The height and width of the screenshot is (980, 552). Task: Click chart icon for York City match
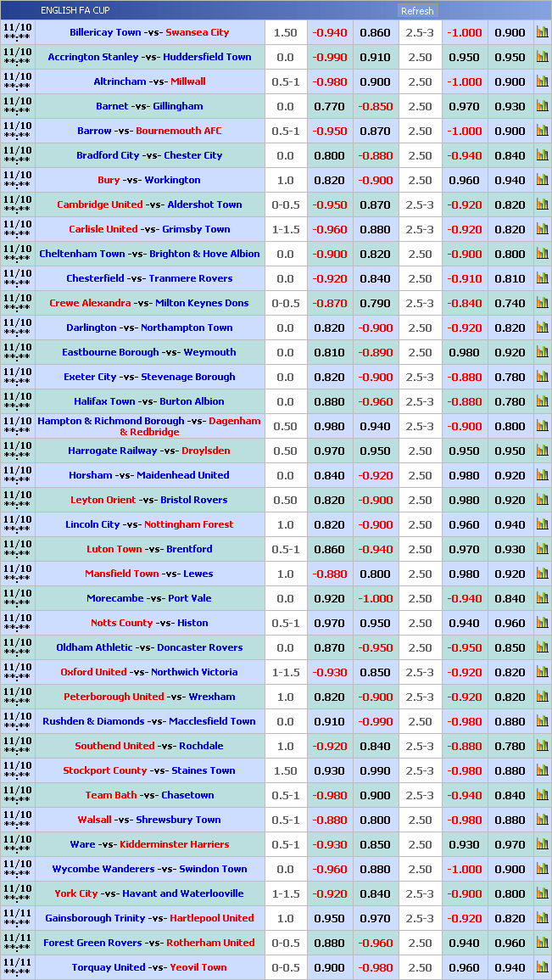(x=542, y=893)
